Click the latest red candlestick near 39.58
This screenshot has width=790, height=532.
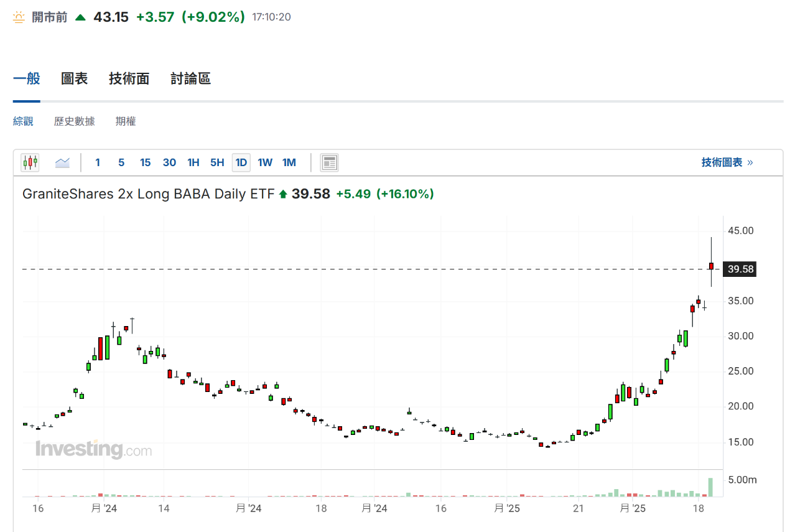[x=711, y=266]
